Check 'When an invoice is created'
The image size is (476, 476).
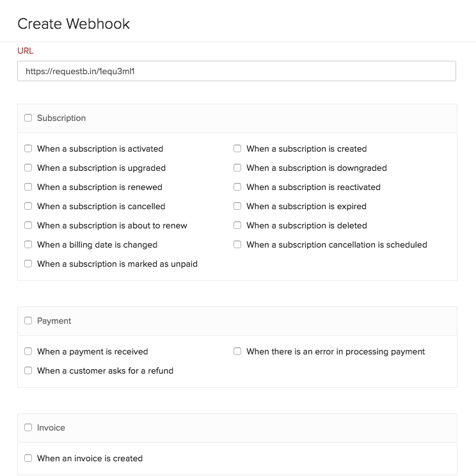(28, 458)
